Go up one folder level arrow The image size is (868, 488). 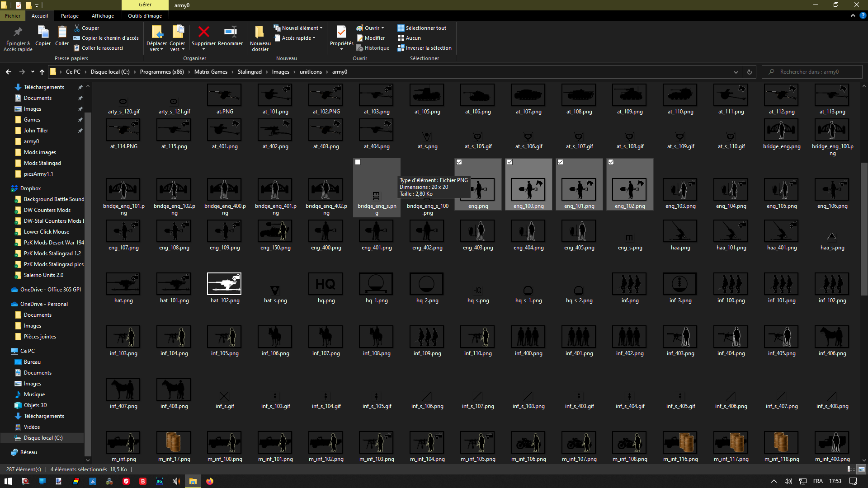(42, 72)
